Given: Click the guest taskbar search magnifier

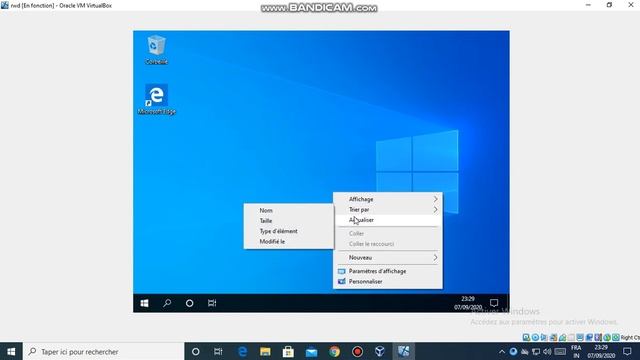Looking at the screenshot, I should pos(167,303).
